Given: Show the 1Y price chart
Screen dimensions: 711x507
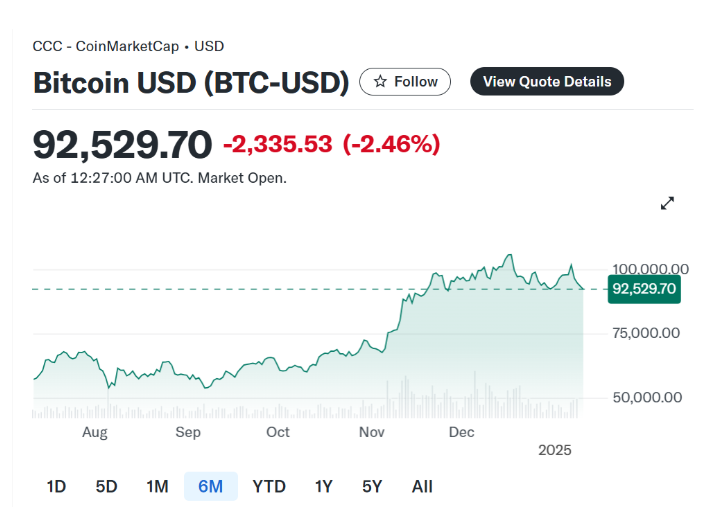Looking at the screenshot, I should pos(323,486).
